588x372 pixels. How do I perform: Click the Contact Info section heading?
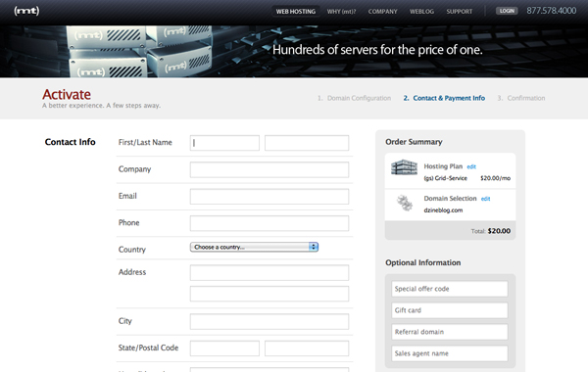point(71,142)
